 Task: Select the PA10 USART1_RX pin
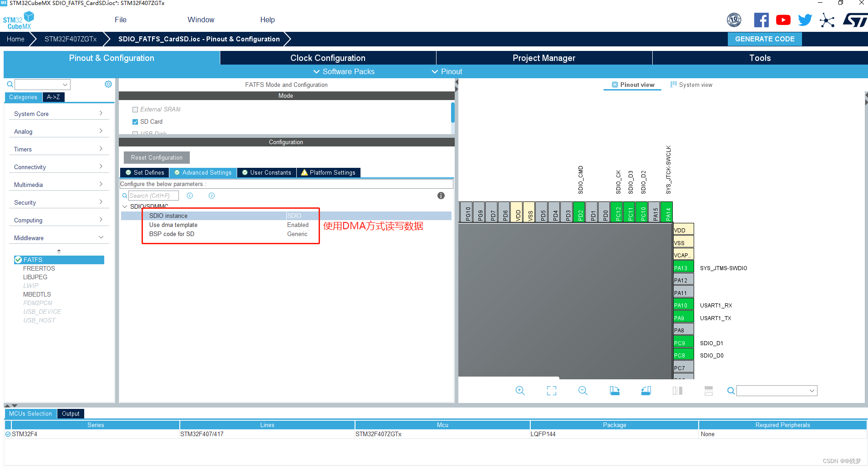tap(683, 304)
